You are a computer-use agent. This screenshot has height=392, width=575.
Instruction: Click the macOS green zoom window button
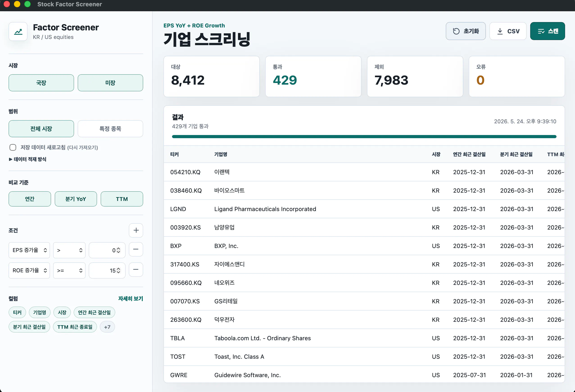pos(27,4)
